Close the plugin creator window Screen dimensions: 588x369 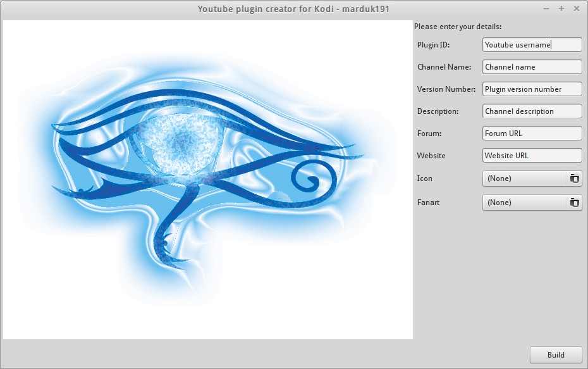point(577,9)
